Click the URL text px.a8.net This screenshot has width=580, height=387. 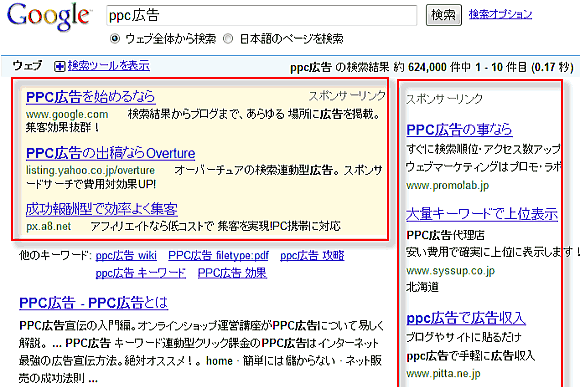point(48,226)
